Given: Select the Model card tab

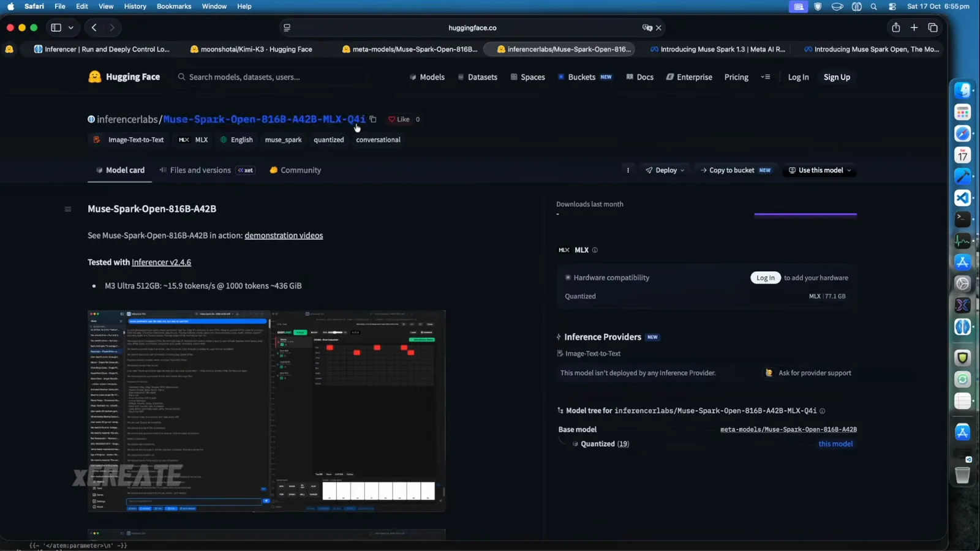Looking at the screenshot, I should point(120,170).
